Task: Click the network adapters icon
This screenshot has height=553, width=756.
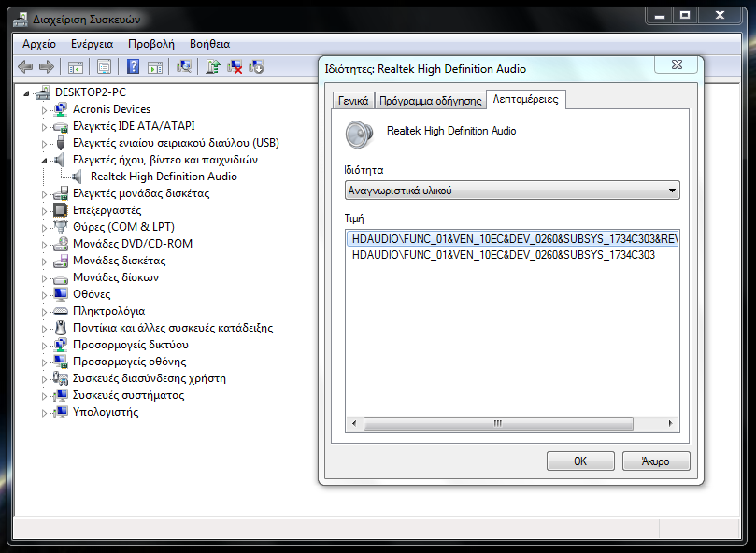Action: click(x=60, y=345)
